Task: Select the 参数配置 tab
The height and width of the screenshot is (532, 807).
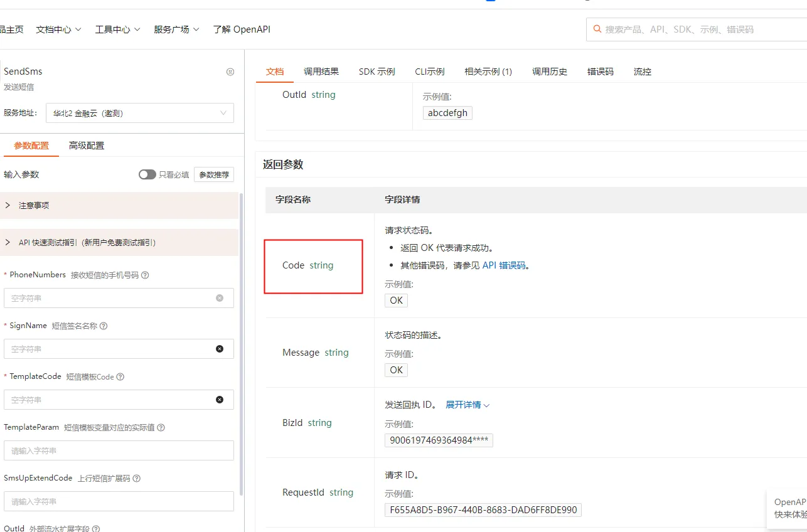Action: point(31,146)
